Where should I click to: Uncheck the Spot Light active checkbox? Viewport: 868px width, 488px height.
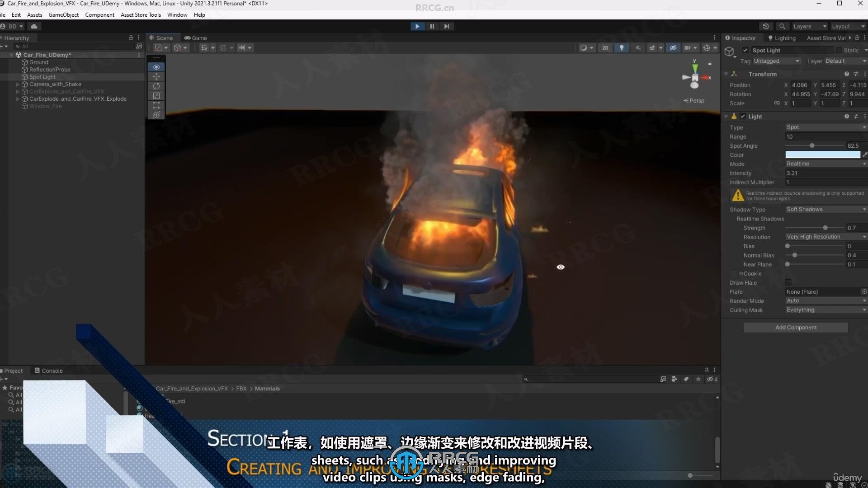(x=745, y=50)
